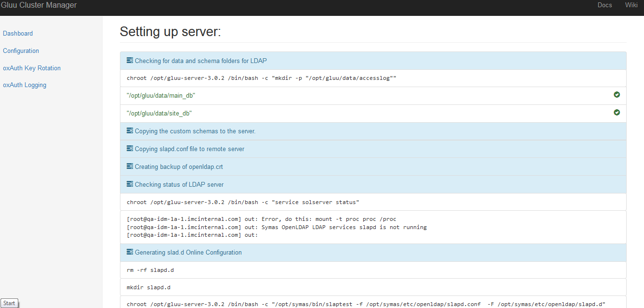Open the Dashboard sidebar link
Viewport: 644px width, 308px height.
18,33
